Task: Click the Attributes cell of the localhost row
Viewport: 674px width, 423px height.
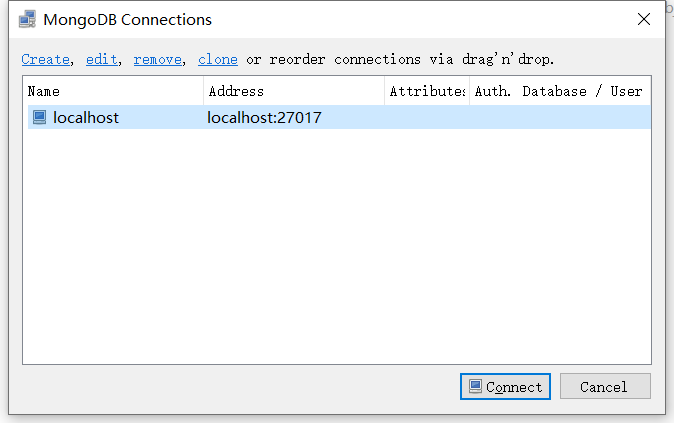Action: pyautogui.click(x=427, y=117)
